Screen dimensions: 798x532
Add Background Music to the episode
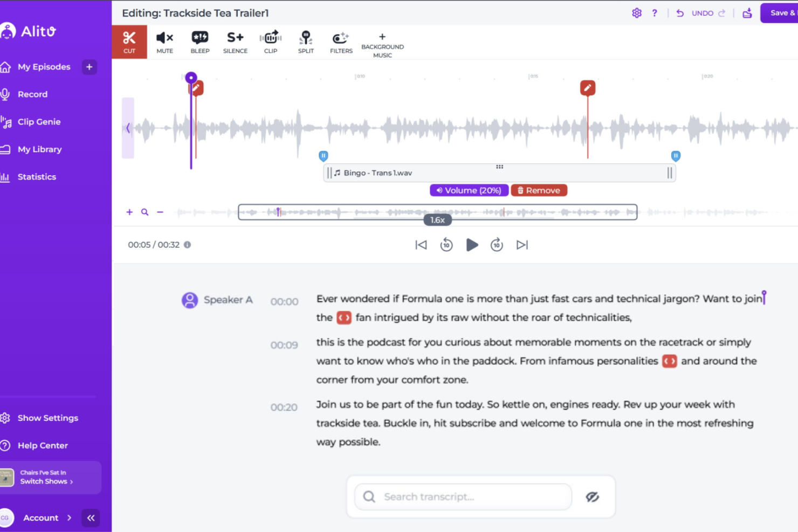382,43
